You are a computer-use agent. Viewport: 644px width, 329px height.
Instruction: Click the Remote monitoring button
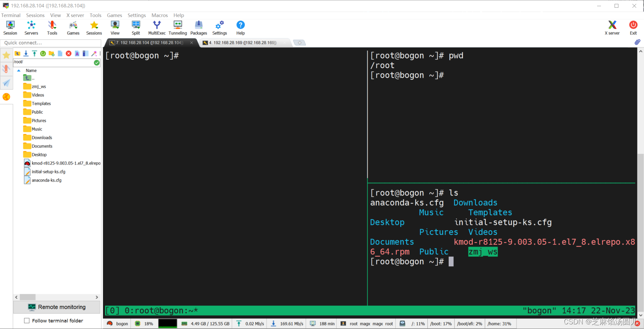[57, 307]
